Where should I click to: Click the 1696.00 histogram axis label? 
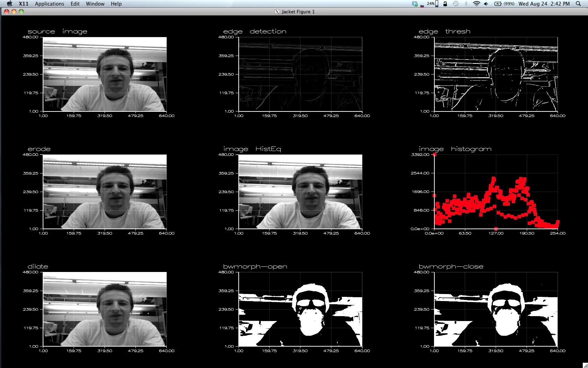coord(420,192)
